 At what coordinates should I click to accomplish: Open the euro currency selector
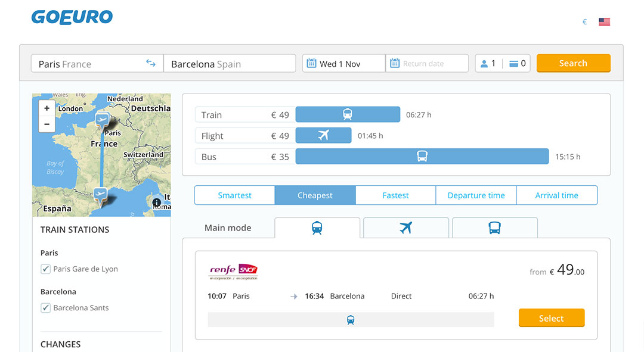tap(584, 22)
